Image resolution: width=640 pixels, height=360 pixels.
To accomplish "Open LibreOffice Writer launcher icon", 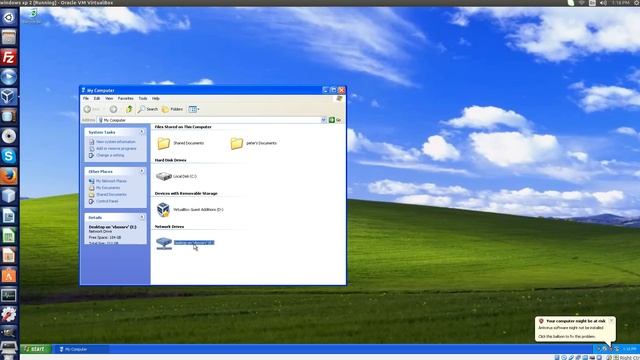I will coord(9,216).
